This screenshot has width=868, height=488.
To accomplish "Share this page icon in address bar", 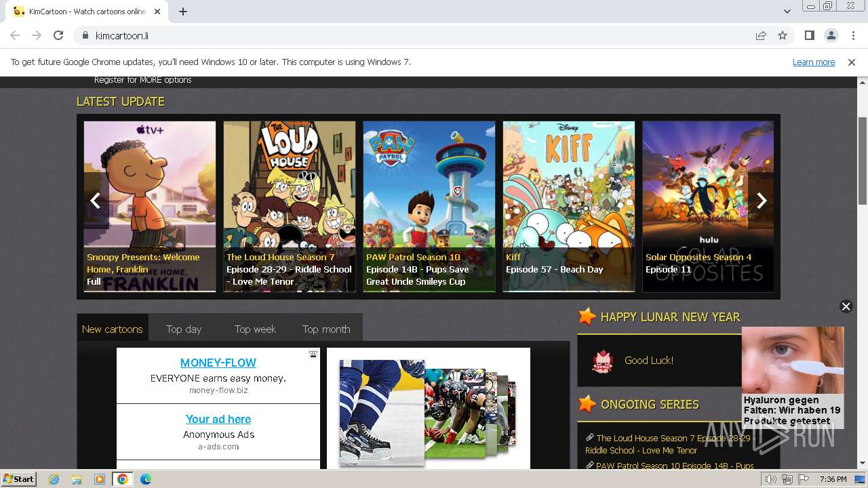I will tap(761, 35).
